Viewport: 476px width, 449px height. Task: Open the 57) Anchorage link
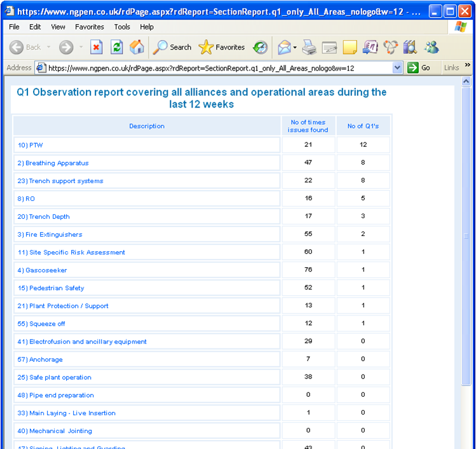[40, 360]
